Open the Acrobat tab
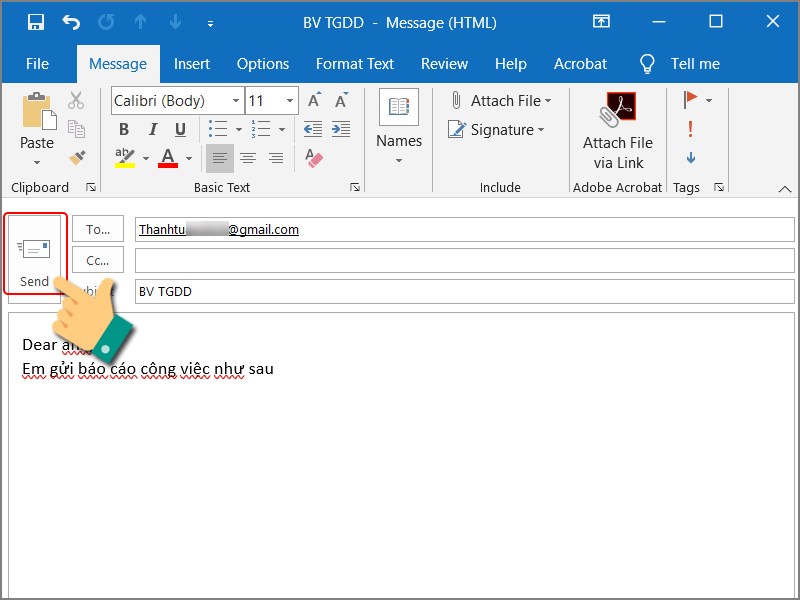Viewport: 800px width, 600px height. [x=580, y=64]
